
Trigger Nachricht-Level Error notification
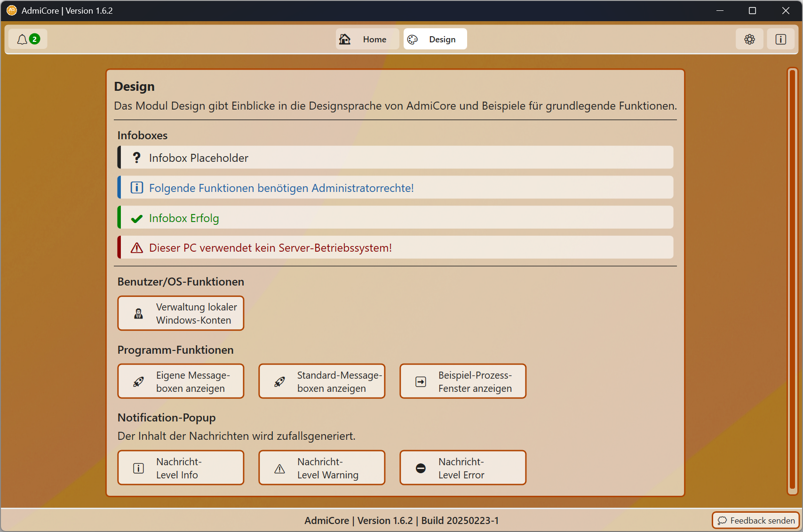[463, 468]
